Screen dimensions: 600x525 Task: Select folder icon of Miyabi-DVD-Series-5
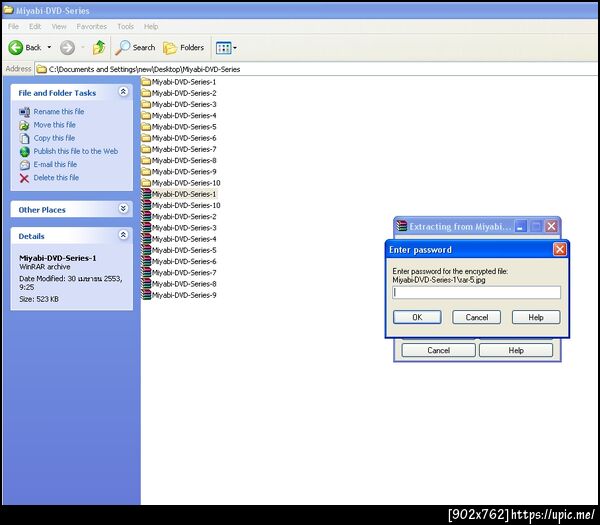[x=146, y=126]
